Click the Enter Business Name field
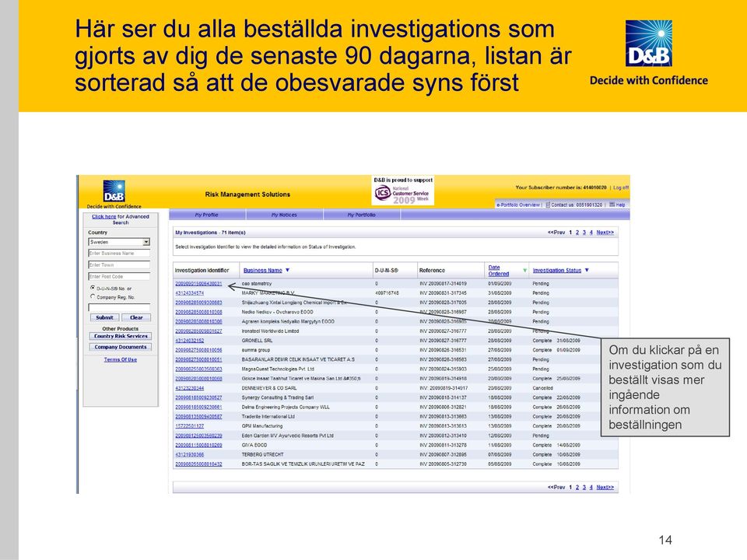 coord(119,254)
